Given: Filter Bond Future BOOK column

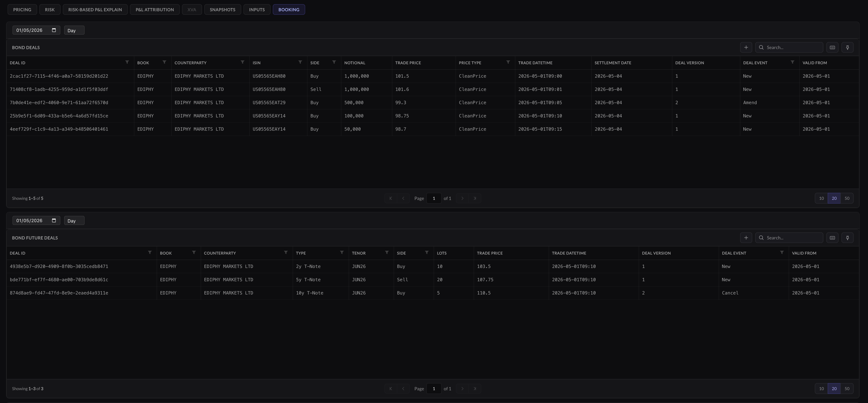Looking at the screenshot, I should pyautogui.click(x=194, y=253).
